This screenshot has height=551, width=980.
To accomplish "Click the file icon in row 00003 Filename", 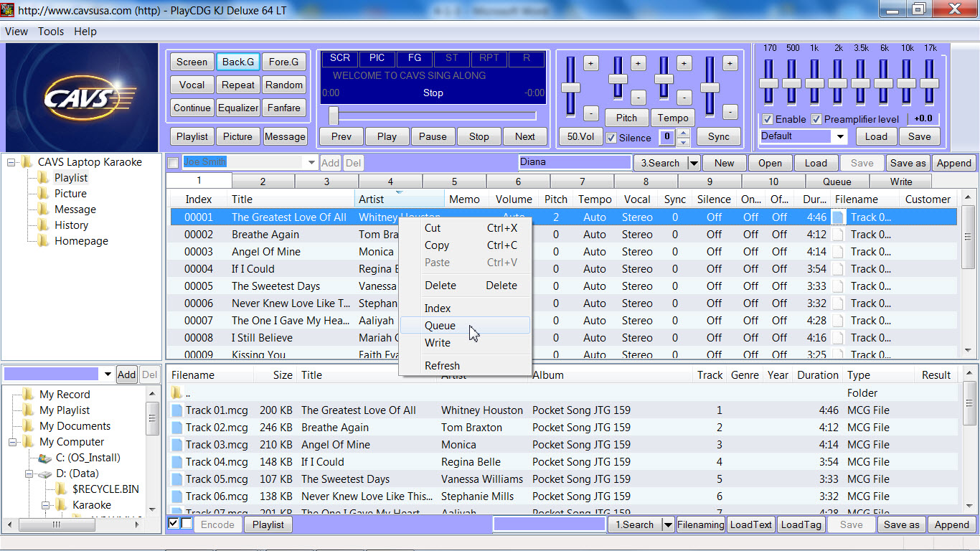I will point(837,252).
